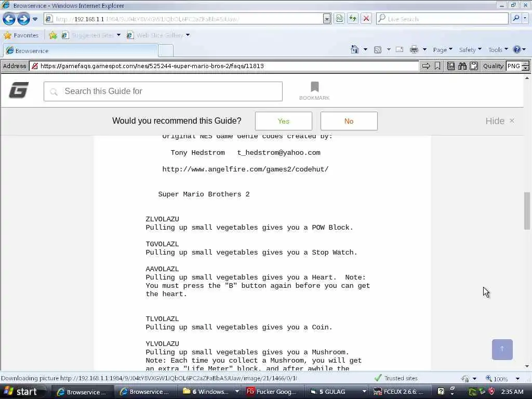Image resolution: width=532 pixels, height=399 pixels.
Task: Click the BOOKMARK guide button
Action: (314, 91)
